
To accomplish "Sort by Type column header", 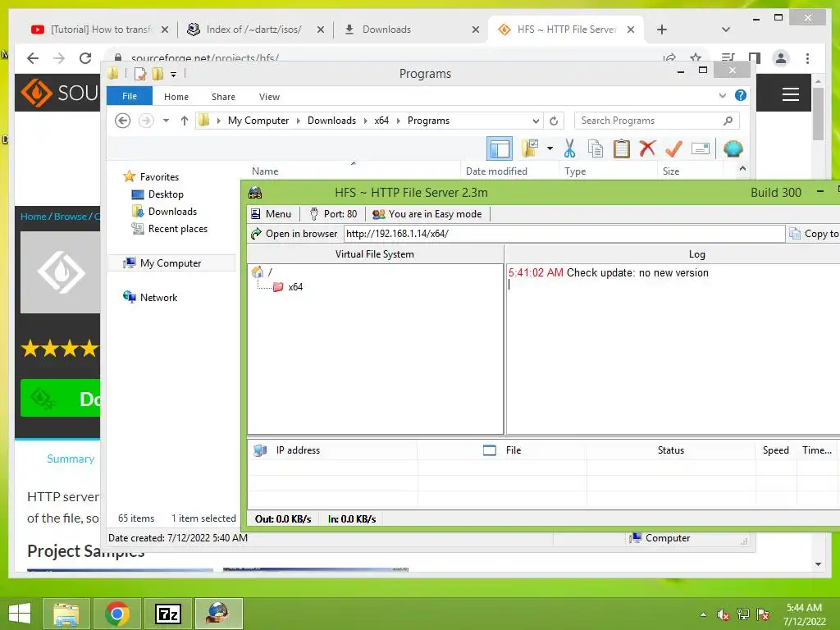I will (608, 171).
